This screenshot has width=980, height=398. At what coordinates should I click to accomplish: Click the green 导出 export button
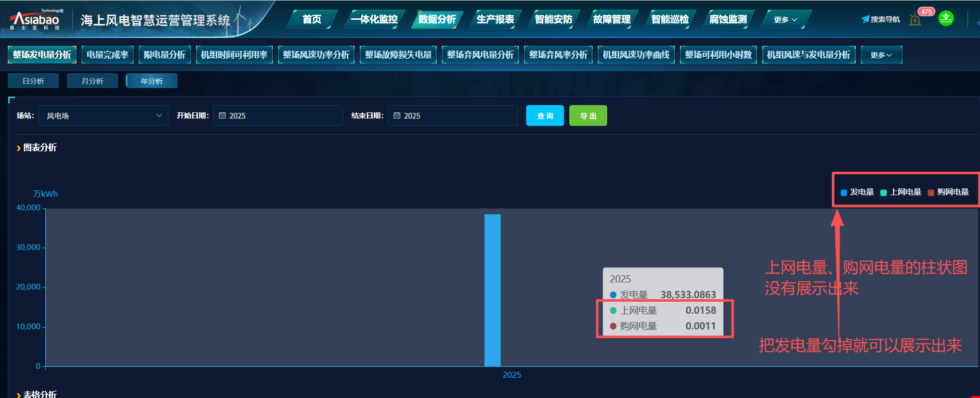click(x=588, y=115)
